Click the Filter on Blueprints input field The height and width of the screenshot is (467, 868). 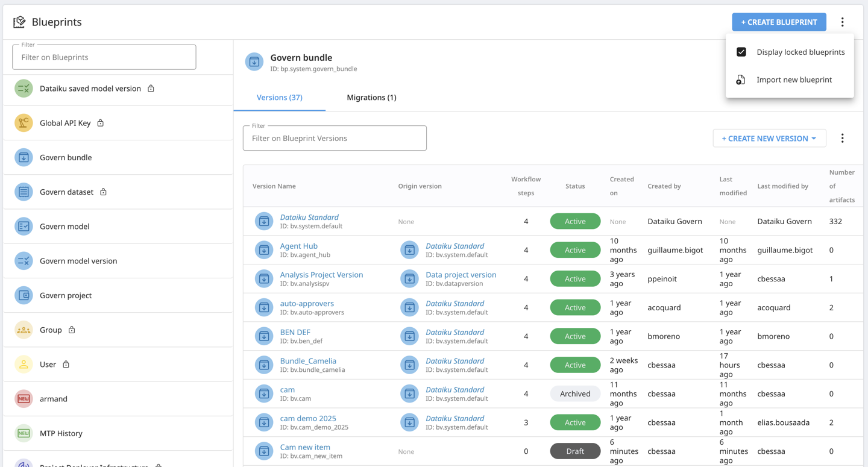pos(104,57)
